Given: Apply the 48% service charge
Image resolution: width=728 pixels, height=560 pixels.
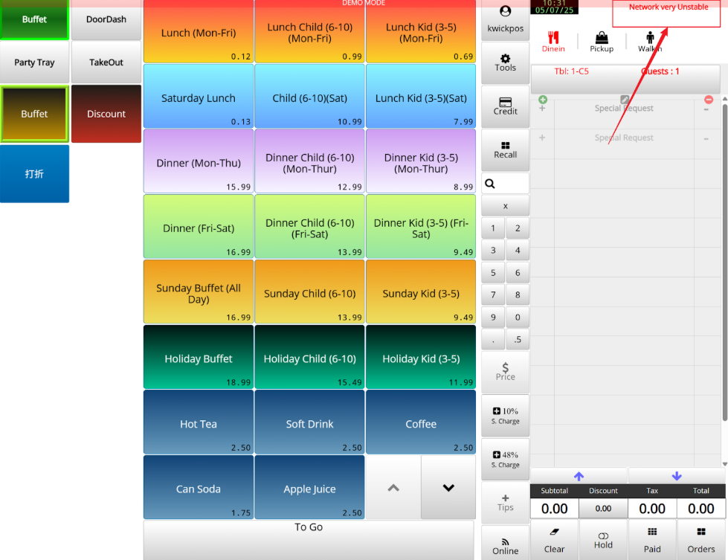Looking at the screenshot, I should click(505, 460).
